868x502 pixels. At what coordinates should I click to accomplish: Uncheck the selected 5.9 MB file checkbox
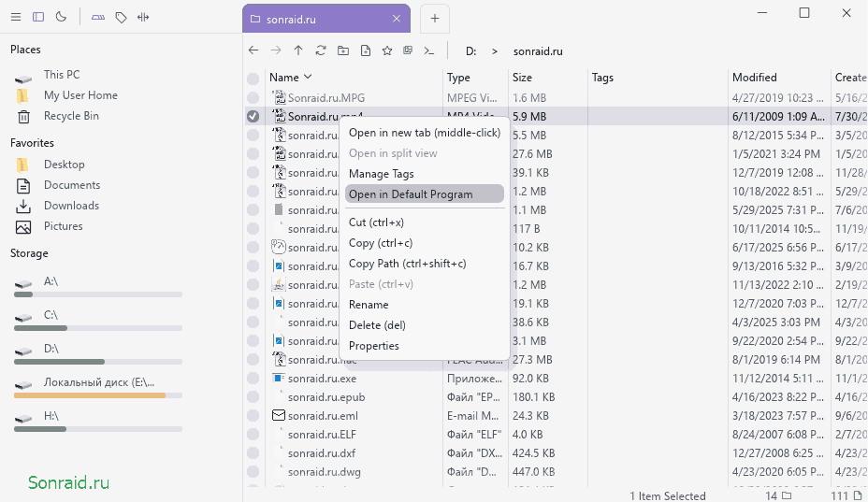coord(253,116)
